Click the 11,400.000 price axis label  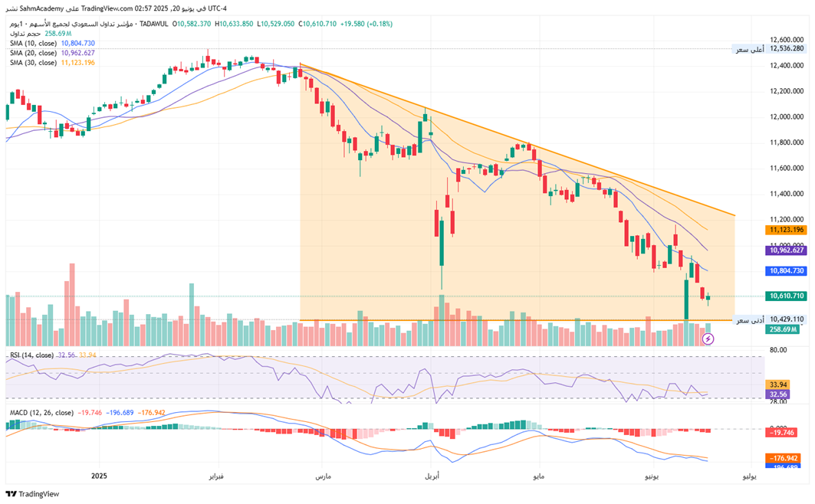pyautogui.click(x=787, y=194)
